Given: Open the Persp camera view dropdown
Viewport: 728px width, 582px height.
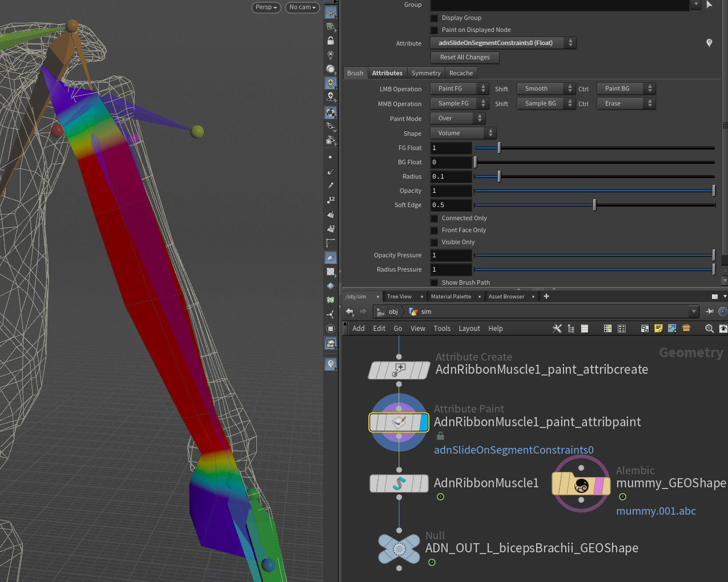Looking at the screenshot, I should [x=266, y=7].
